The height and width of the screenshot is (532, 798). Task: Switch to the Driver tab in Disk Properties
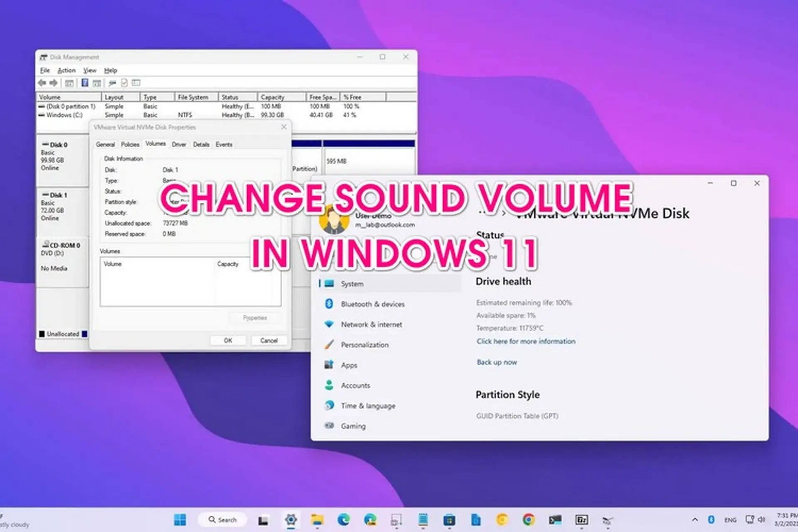[x=179, y=144]
